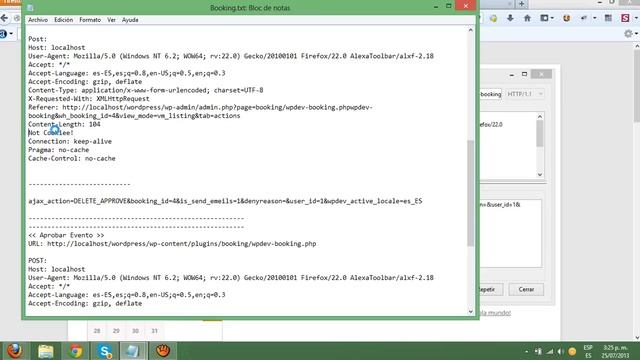Click the POST data text area in the dialog
Image resolution: width=640 pixels, height=360 pixels.
pyautogui.click(x=511, y=233)
